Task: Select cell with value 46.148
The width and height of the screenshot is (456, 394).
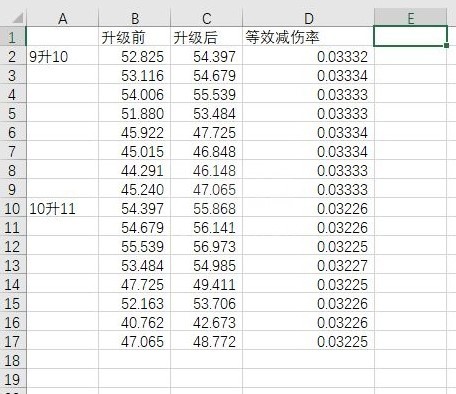Action: tap(207, 170)
